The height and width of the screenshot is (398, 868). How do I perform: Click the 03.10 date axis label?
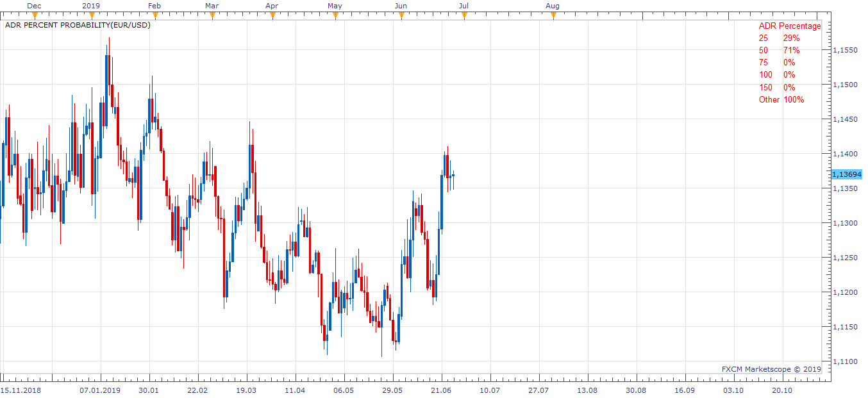(x=733, y=390)
